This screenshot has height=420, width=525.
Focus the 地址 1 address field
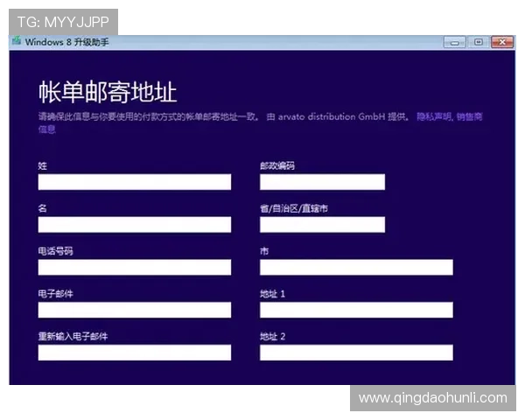pyautogui.click(x=356, y=310)
